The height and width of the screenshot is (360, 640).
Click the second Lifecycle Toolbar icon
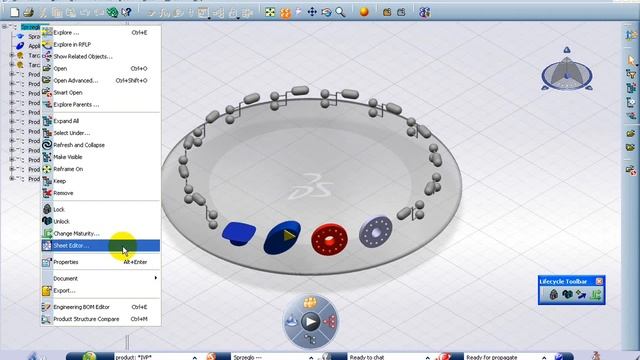tap(567, 294)
